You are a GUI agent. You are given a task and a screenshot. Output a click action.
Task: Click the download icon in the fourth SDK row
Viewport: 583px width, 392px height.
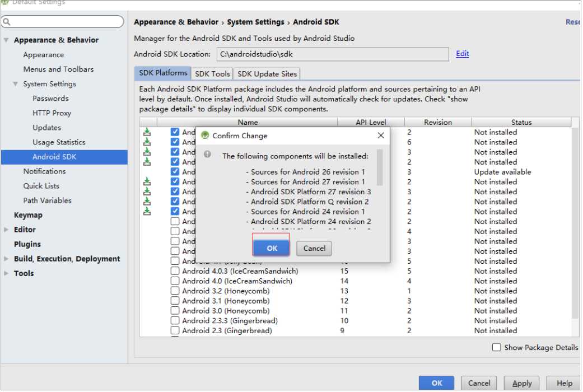pos(147,162)
